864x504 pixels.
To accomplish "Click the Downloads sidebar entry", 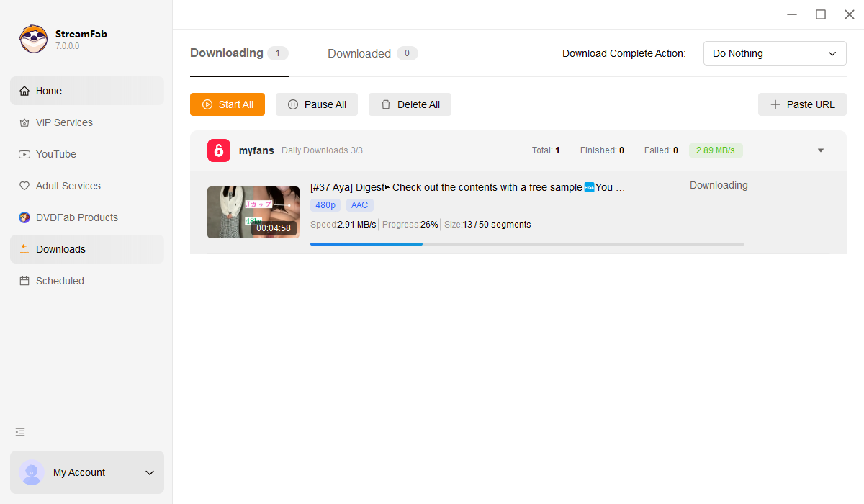I will [x=62, y=249].
